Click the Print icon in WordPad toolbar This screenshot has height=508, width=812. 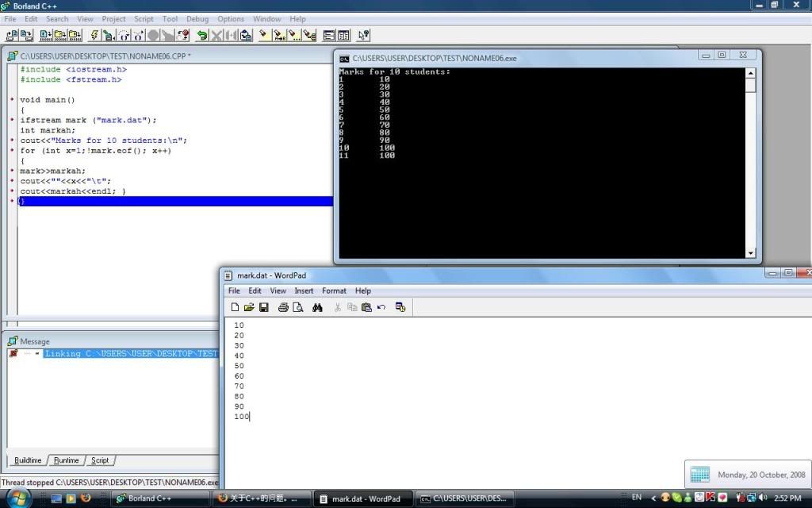[x=283, y=307]
